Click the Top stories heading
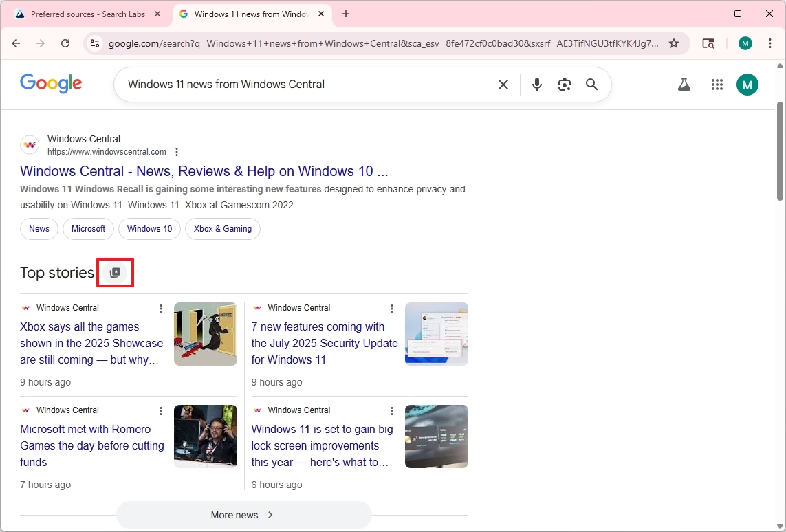Screen dimensions: 786x532 (x=57, y=272)
